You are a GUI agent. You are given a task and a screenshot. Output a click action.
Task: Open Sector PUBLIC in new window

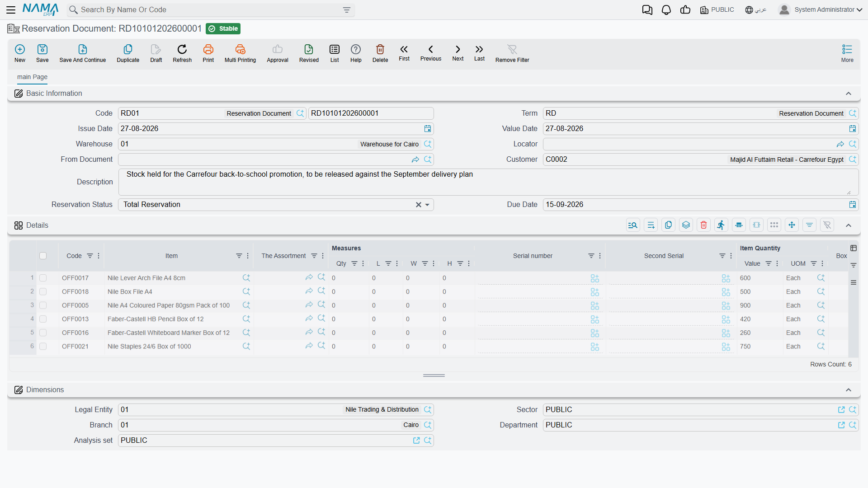(841, 410)
